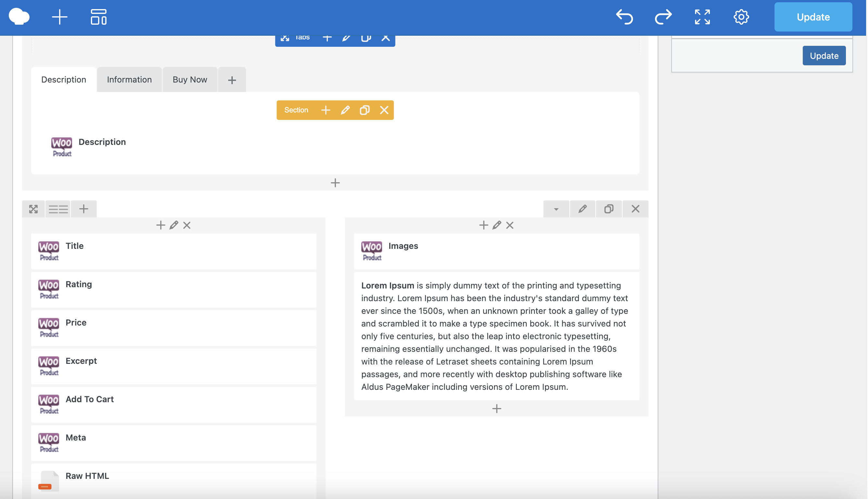This screenshot has height=499, width=868.
Task: Click the plus icon in top bar
Action: [x=60, y=17]
